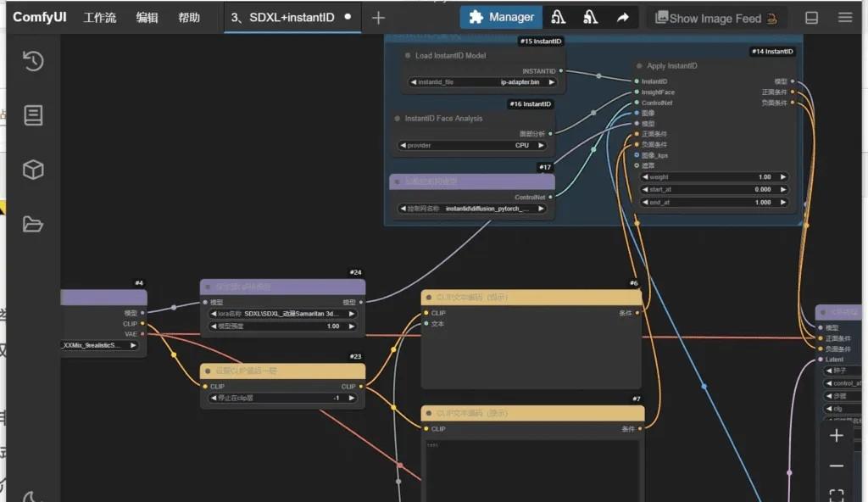868x502 pixels.
Task: Open lora name SDXL Samaritan 3d selector
Action: click(282, 314)
